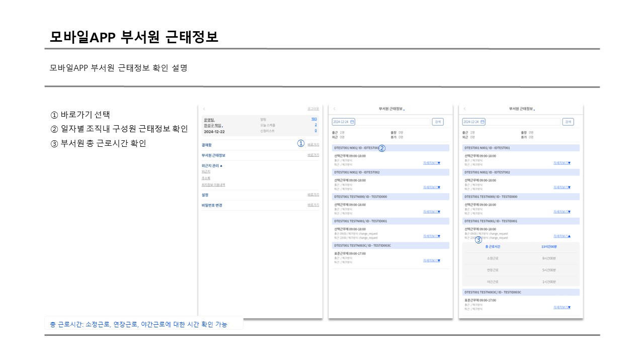Tap the back arrow on the right 부서원 근태정보 screen
The width and height of the screenshot is (644, 362).
(464, 109)
